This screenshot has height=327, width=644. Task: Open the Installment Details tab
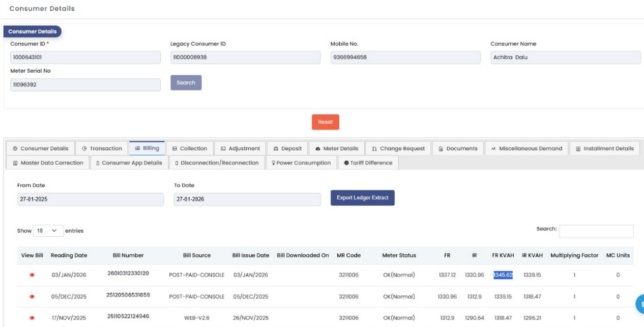click(x=605, y=148)
